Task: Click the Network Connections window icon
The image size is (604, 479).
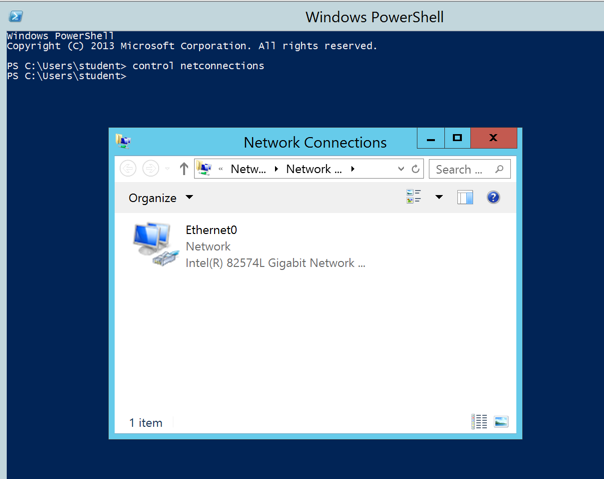Action: tap(123, 141)
